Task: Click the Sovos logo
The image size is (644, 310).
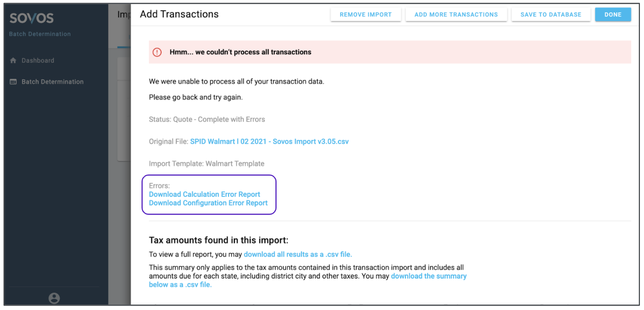Action: 31,18
